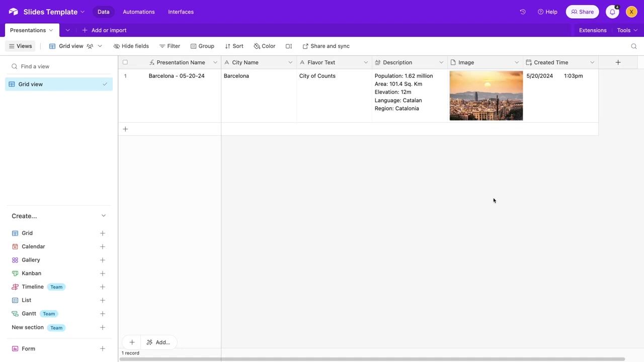This screenshot has height=362, width=644.
Task: Switch to the Interfaces tab
Action: pos(181,12)
